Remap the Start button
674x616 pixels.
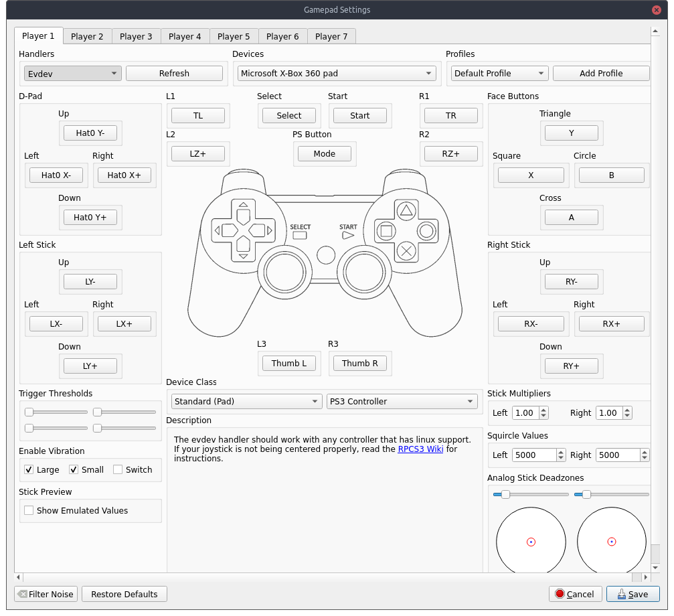pyautogui.click(x=360, y=115)
